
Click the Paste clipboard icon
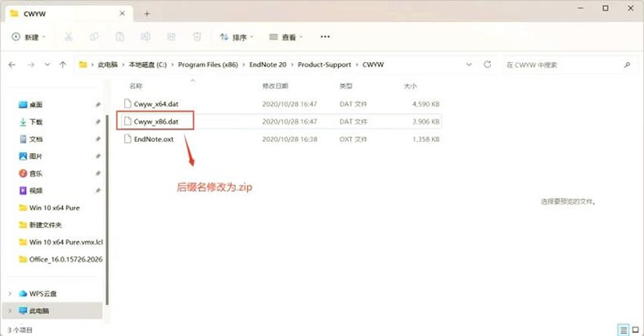pos(120,37)
